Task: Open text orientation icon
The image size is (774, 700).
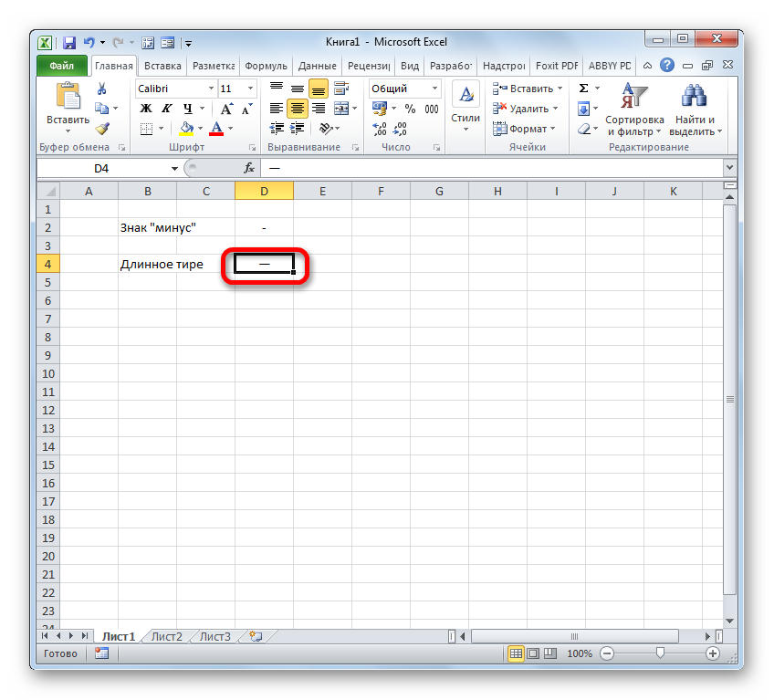Action: [326, 129]
